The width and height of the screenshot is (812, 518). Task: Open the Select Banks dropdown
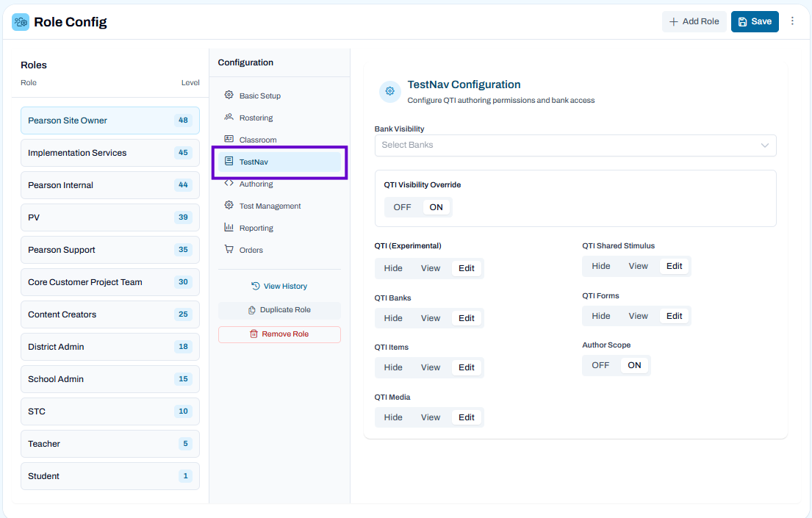click(x=575, y=145)
